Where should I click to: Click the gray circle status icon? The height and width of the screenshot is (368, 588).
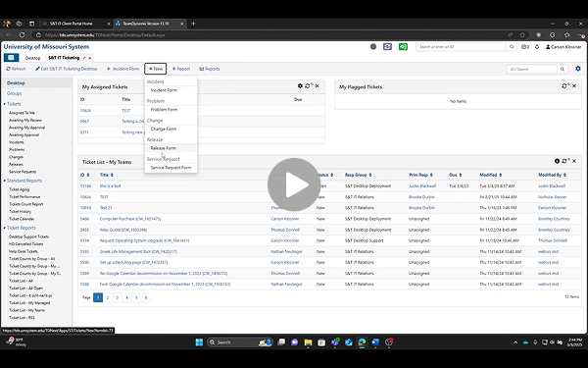pos(373,46)
